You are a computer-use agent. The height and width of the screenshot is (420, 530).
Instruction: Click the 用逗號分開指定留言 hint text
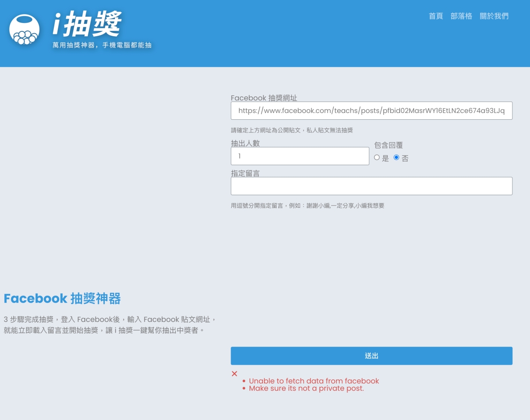pos(307,205)
